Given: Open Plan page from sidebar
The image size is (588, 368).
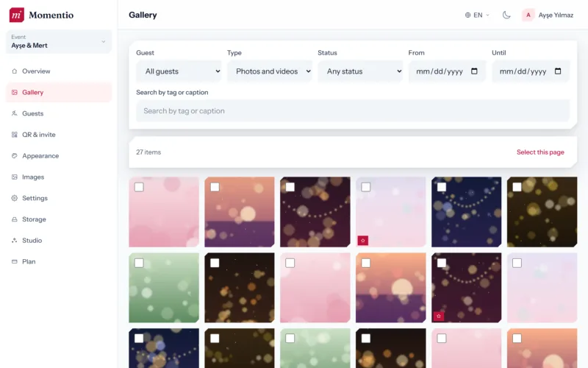Looking at the screenshot, I should [x=59, y=261].
